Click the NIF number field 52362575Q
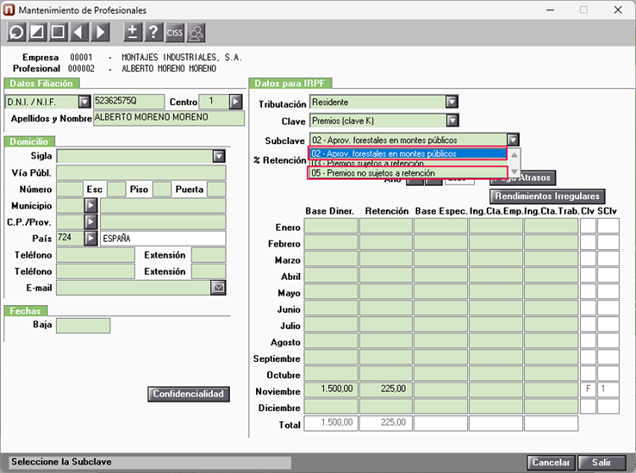This screenshot has width=636, height=473. [129, 101]
